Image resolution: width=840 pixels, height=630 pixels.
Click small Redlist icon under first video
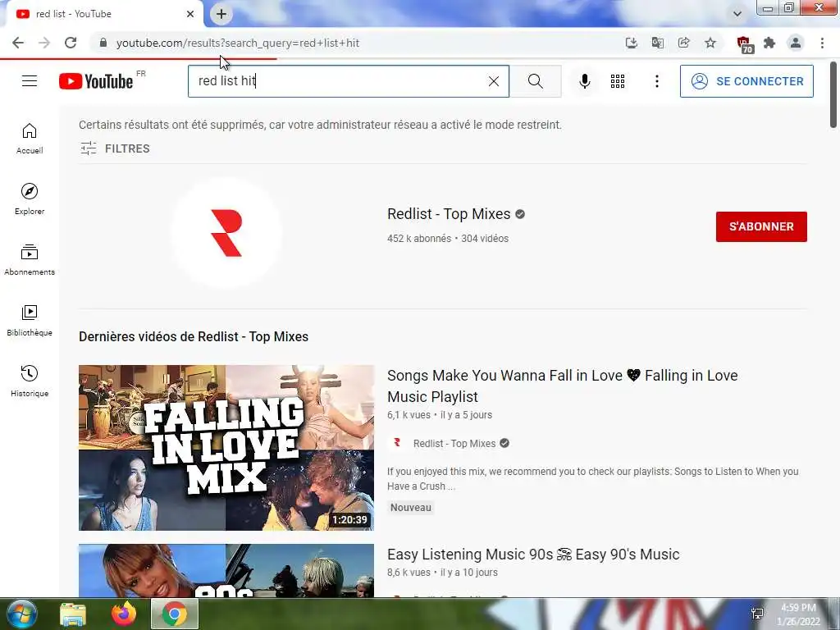click(x=397, y=443)
